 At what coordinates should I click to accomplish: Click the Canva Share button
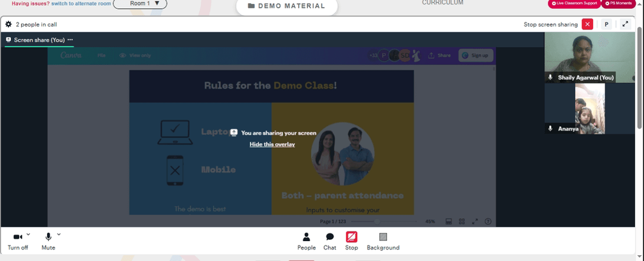coord(439,55)
